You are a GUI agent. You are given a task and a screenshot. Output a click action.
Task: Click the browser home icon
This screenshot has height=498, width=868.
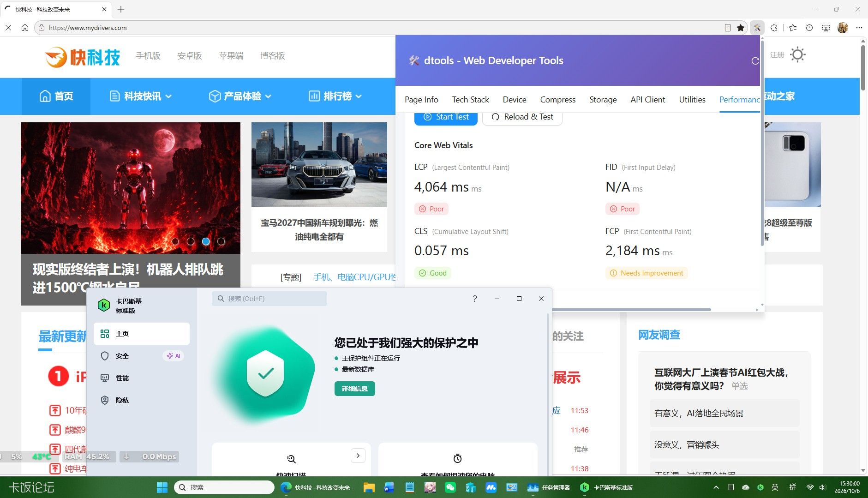coord(25,28)
